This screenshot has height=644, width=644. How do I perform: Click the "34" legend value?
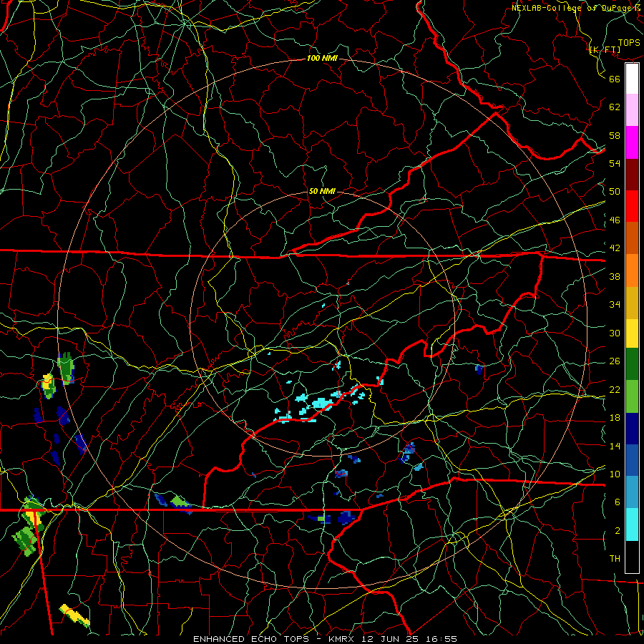click(615, 305)
